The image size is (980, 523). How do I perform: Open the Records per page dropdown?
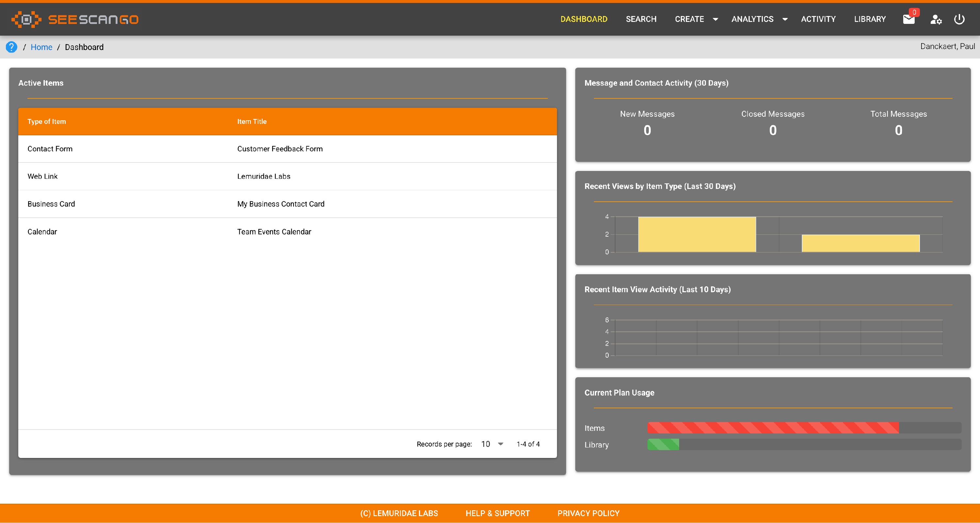click(x=492, y=444)
